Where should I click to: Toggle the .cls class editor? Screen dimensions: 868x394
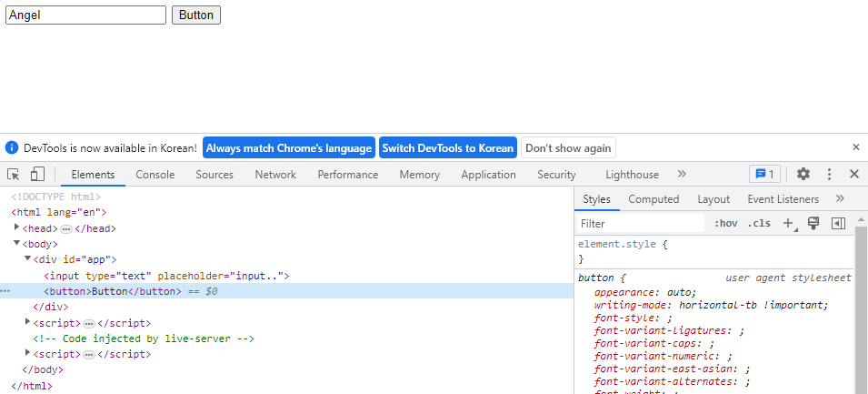click(759, 223)
